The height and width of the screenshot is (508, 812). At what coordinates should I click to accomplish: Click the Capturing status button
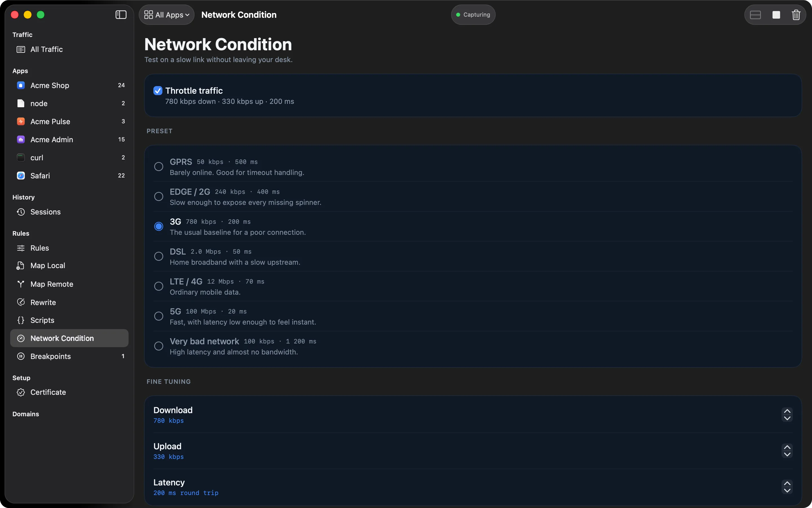click(x=473, y=15)
